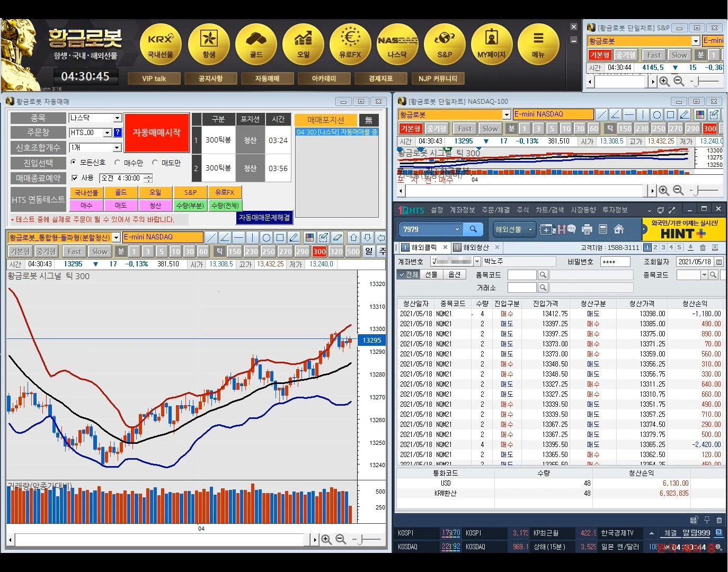The height and width of the screenshot is (572, 728).
Task: Click the 자동매매문제해결 button
Action: [264, 218]
